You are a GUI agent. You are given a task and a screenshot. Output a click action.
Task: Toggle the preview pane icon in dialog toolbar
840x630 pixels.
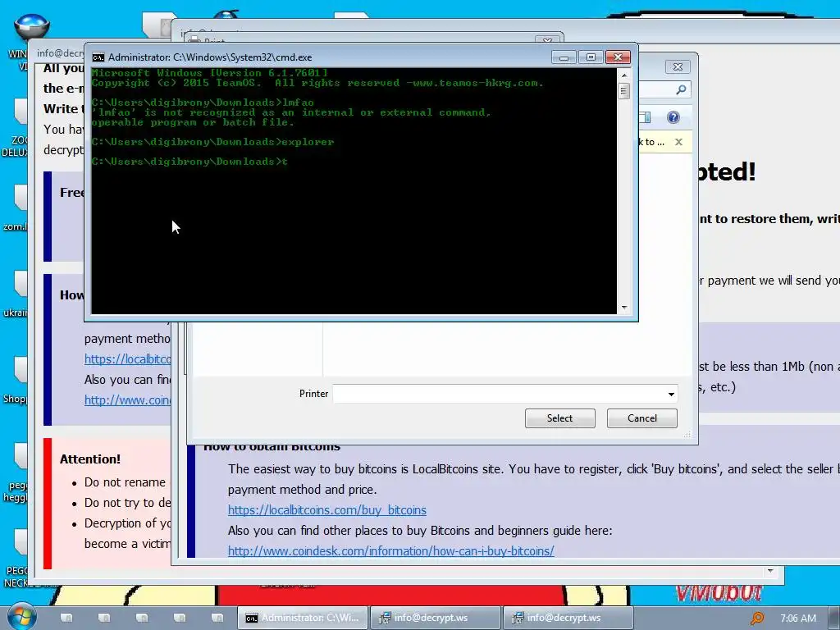[x=645, y=117]
